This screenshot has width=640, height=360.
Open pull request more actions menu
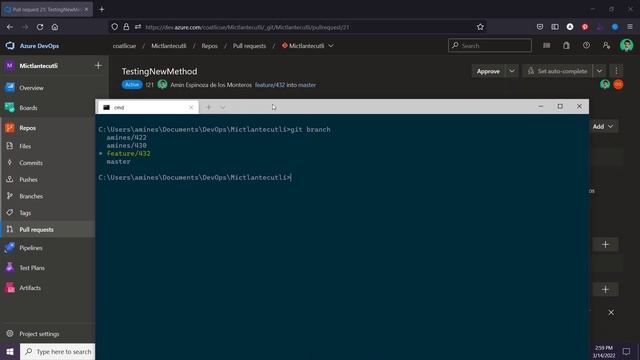tap(616, 71)
